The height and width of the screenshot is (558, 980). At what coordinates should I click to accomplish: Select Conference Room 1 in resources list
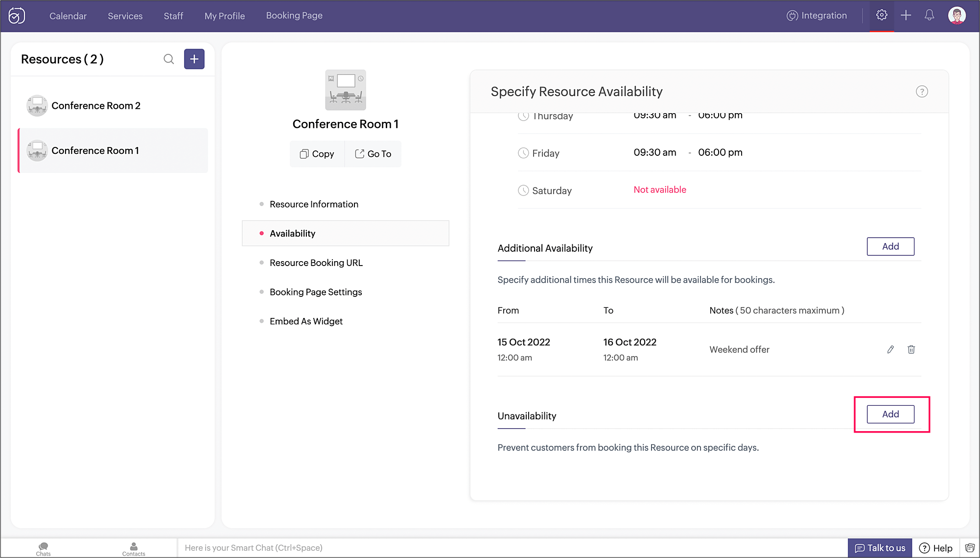click(x=113, y=150)
